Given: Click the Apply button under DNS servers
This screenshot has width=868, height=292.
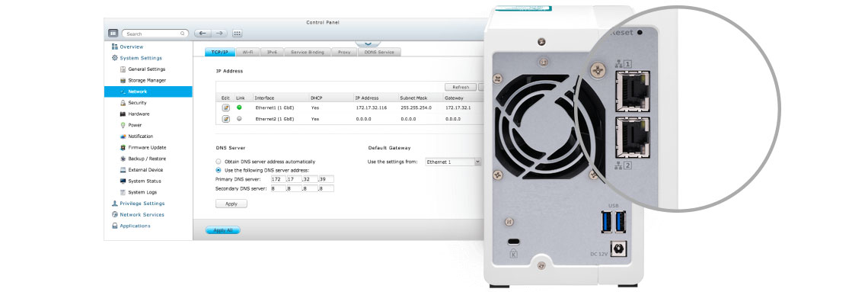Looking at the screenshot, I should (x=231, y=204).
